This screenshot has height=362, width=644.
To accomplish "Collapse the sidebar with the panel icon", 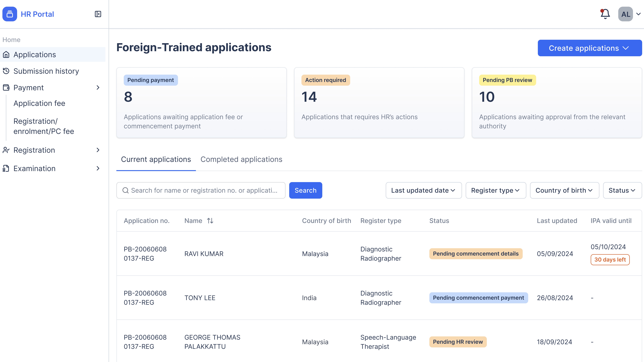I will 98,14.
